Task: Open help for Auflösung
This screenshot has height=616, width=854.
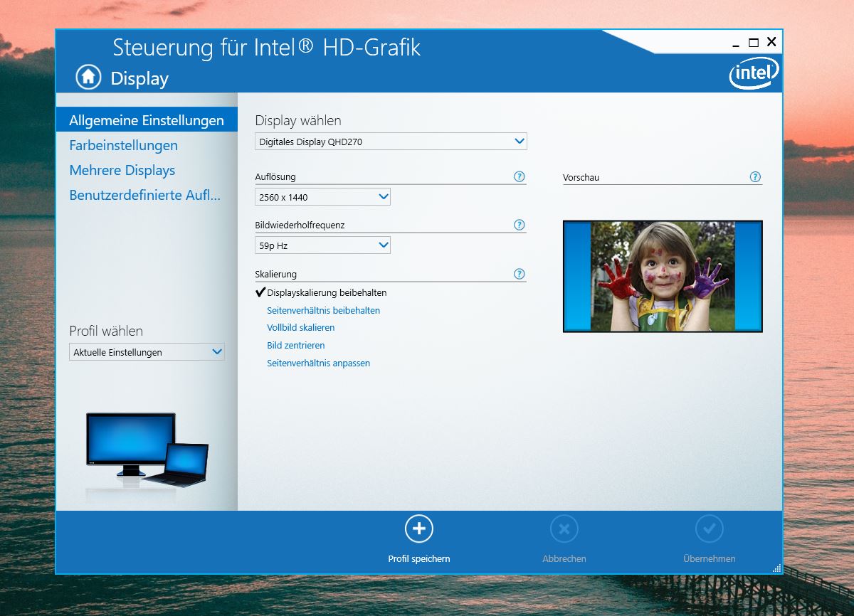Action: coord(520,176)
